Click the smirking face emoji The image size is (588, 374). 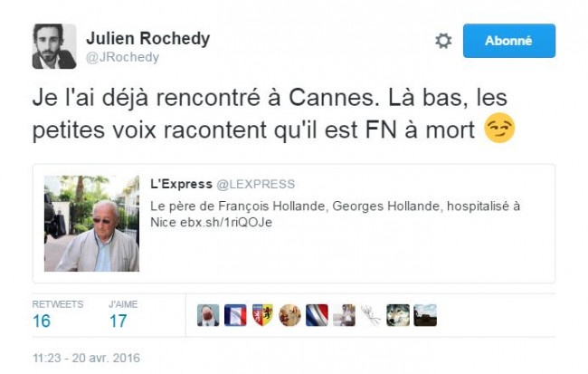click(499, 128)
